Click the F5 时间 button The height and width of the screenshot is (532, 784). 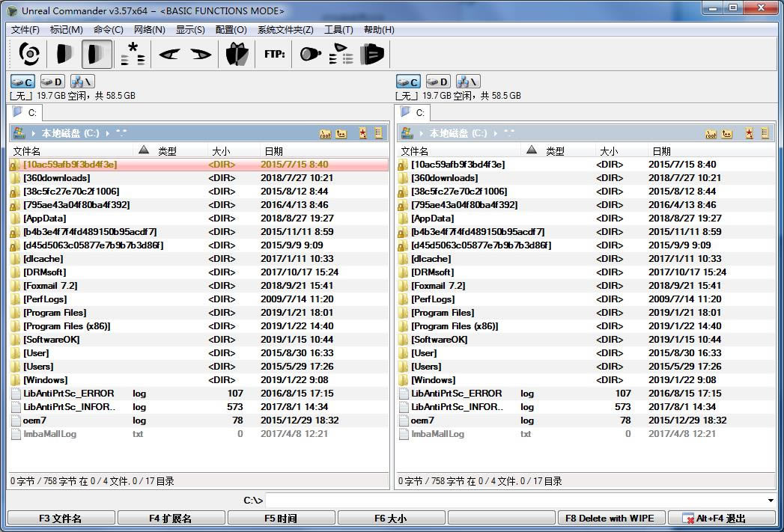(281, 519)
